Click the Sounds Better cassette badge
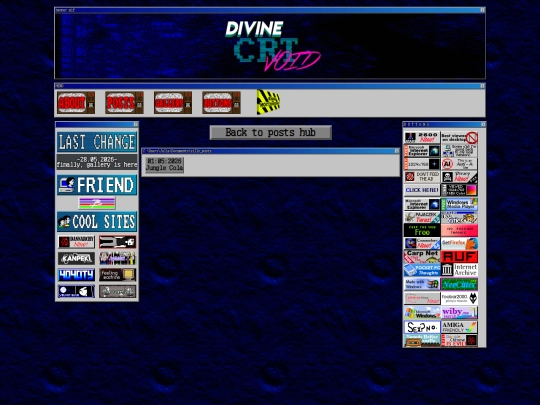Image resolution: width=540 pixels, height=405 pixels. coord(422,340)
